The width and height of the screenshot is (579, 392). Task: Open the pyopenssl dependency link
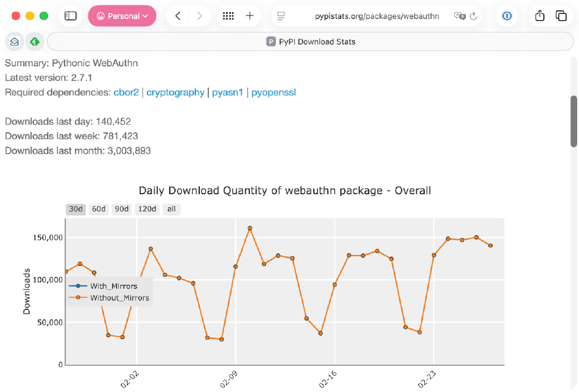273,92
